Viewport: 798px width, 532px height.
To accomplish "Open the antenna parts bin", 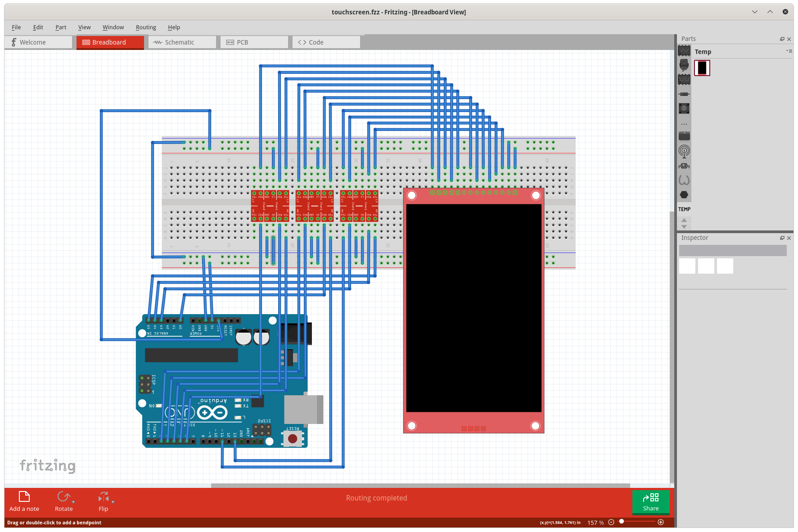I will point(684,151).
